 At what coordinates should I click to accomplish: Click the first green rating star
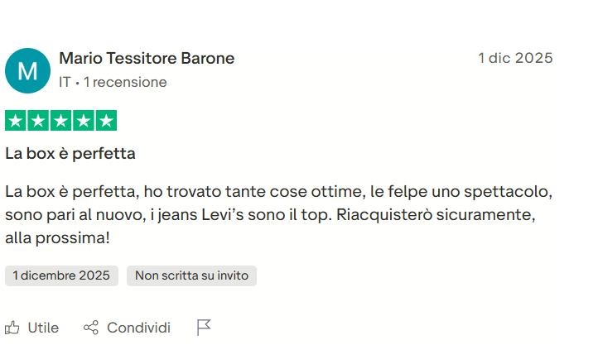pyautogui.click(x=16, y=121)
